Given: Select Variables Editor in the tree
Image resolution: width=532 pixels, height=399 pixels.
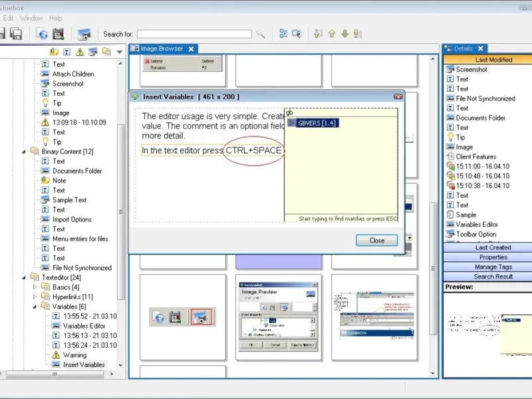Looking at the screenshot, I should click(84, 326).
